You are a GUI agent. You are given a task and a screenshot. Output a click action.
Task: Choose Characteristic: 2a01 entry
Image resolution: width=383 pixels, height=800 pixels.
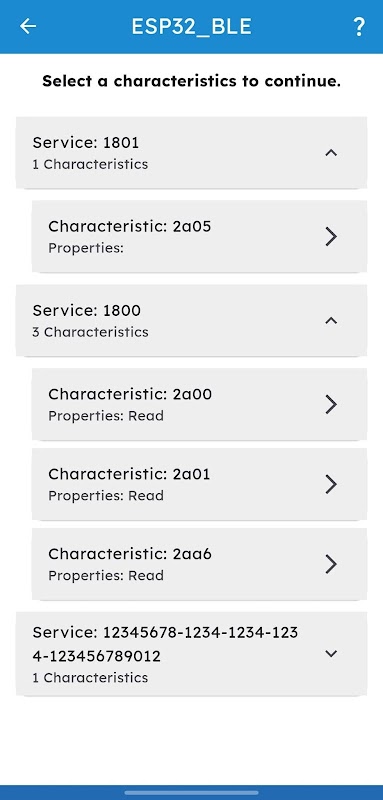tap(199, 484)
